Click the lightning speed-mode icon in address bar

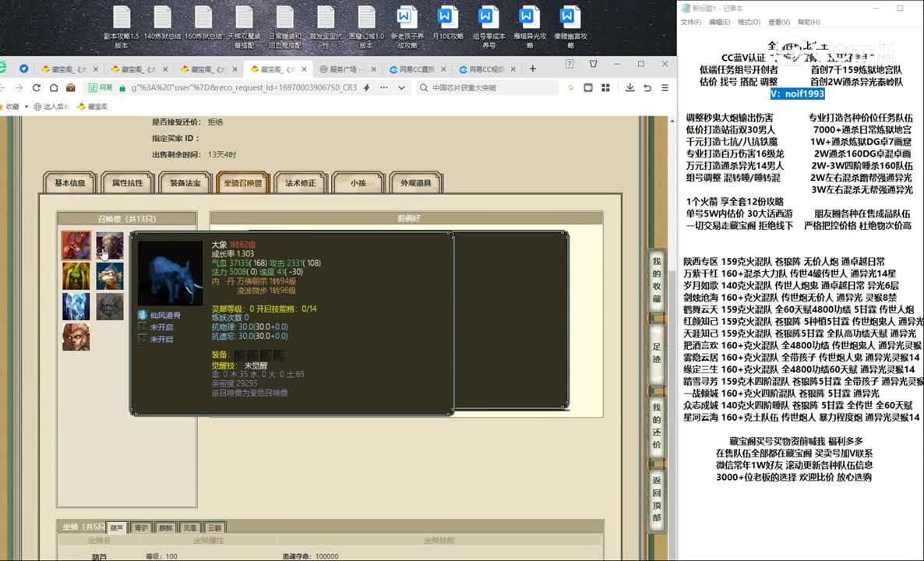366,87
